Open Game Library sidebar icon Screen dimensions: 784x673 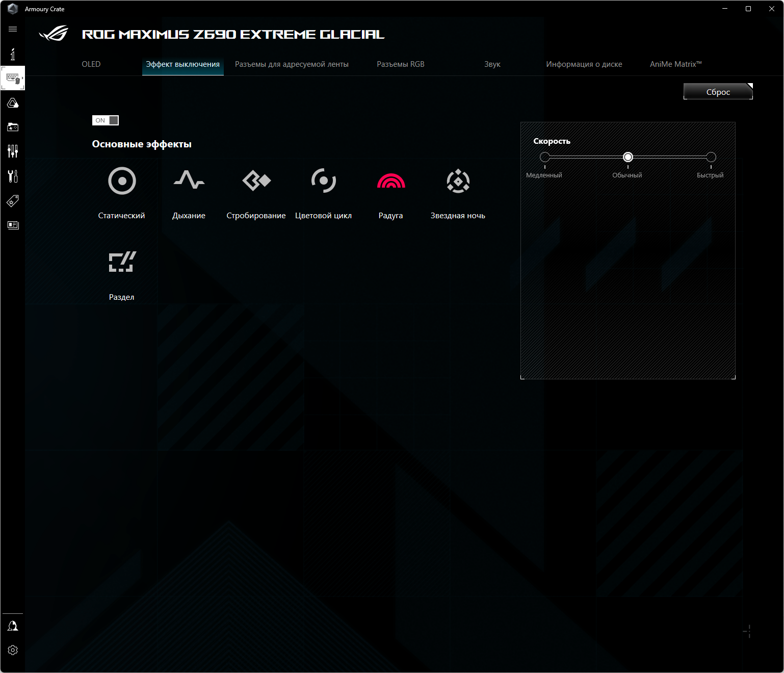click(x=13, y=127)
